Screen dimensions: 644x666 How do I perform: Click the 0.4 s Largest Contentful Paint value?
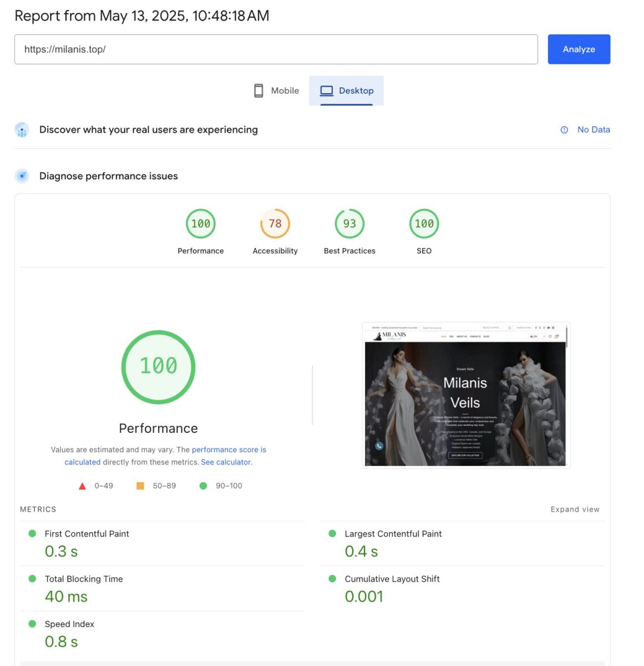click(361, 551)
